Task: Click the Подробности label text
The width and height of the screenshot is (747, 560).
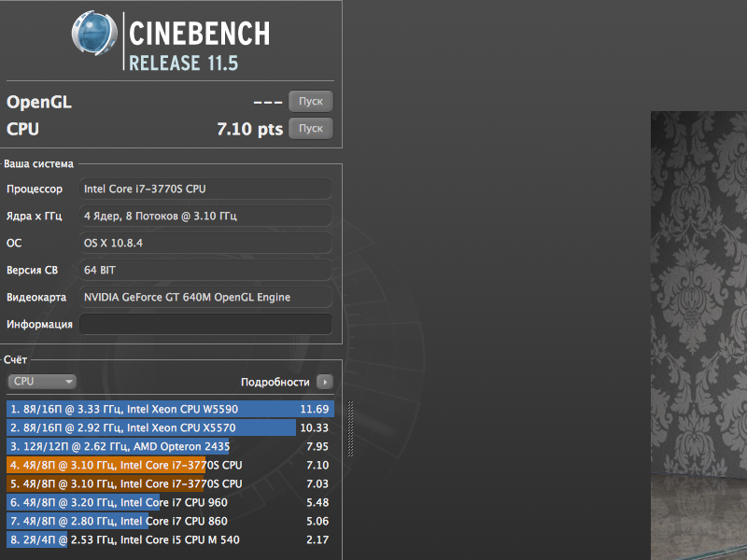Action: point(275,382)
